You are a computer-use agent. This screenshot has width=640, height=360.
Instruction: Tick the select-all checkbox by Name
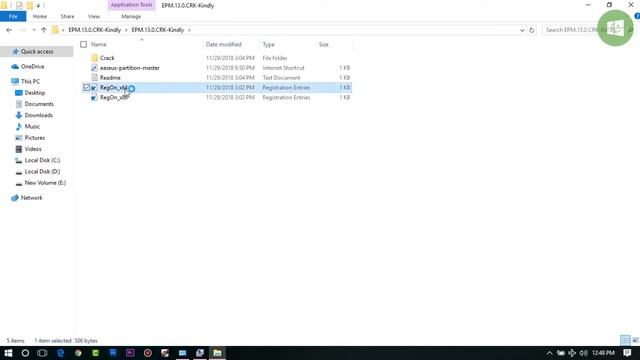[84, 44]
